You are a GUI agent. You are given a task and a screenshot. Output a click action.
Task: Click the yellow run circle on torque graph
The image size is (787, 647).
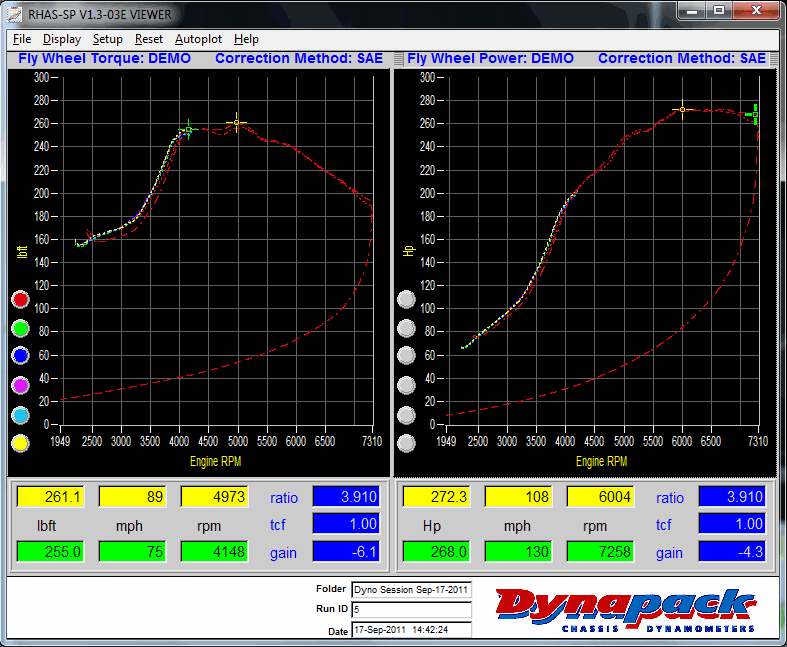click(x=21, y=443)
